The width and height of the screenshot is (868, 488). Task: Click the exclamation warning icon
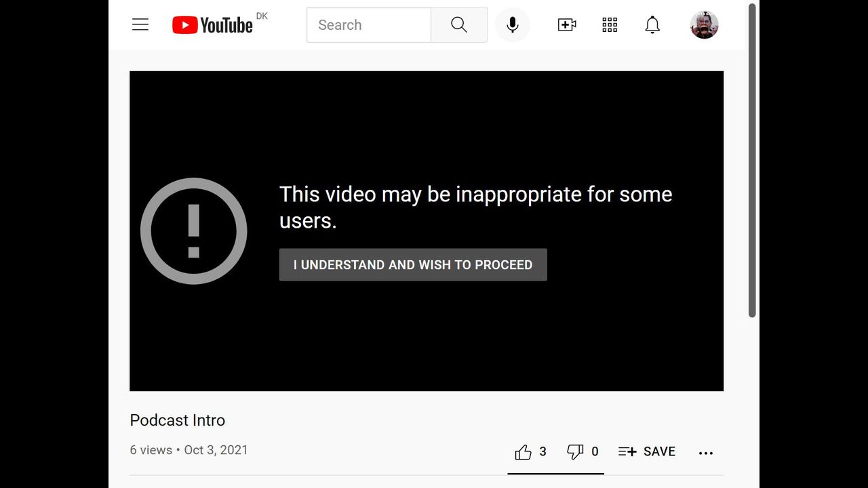coord(194,231)
